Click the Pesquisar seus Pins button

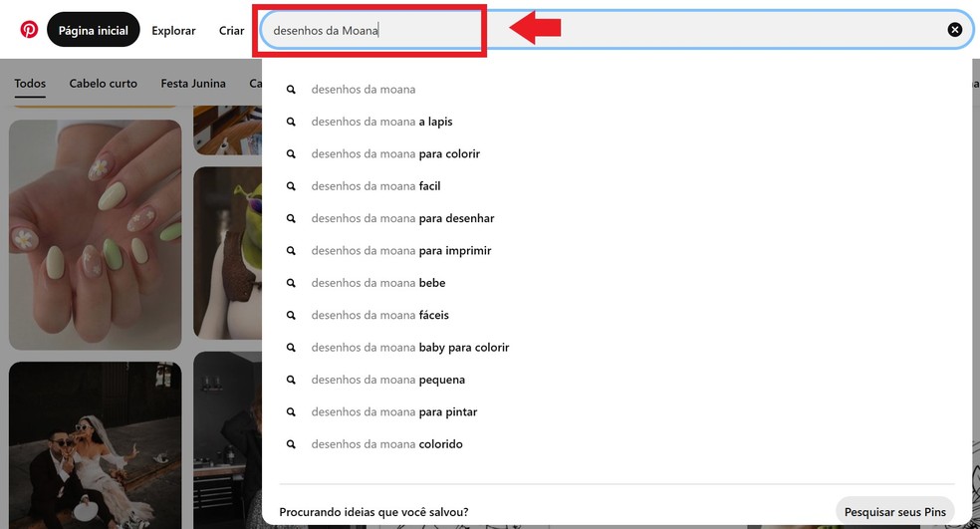pos(895,511)
